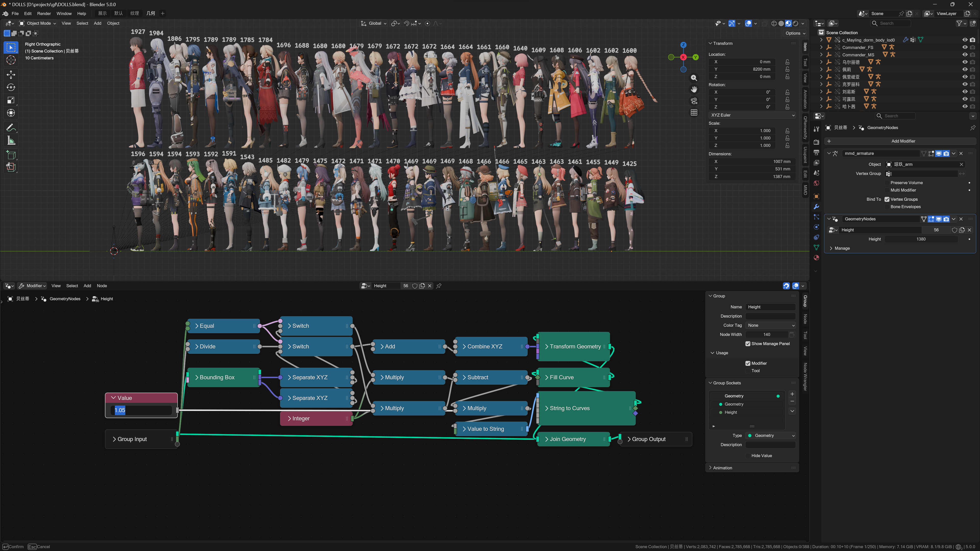Expand Commander_MS in the outliner
The width and height of the screenshot is (980, 551).
click(x=821, y=55)
